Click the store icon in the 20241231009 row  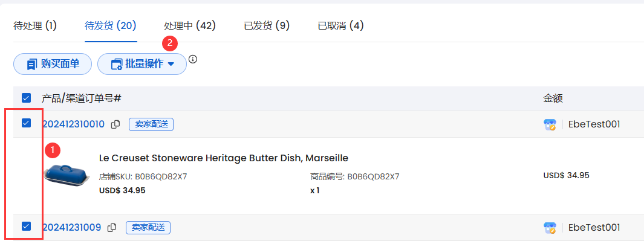coord(550,228)
